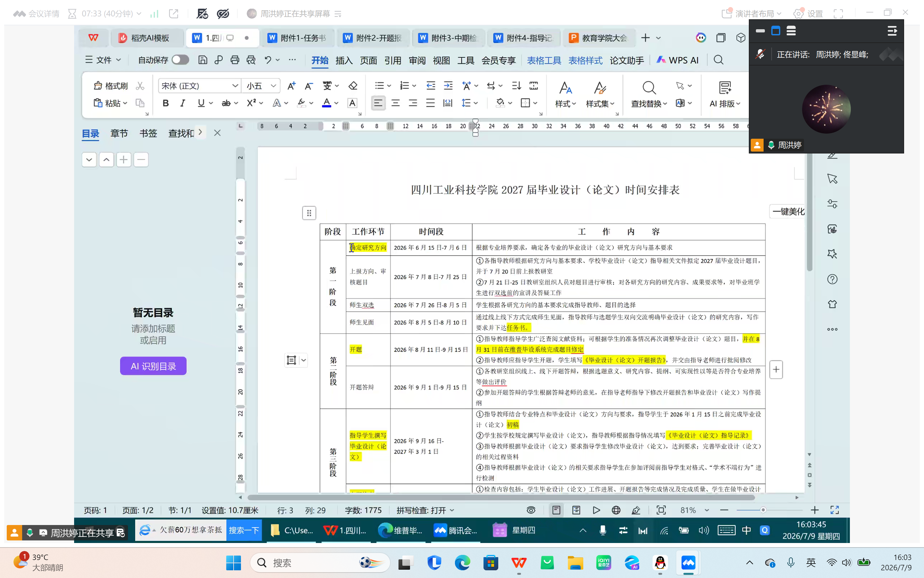Image resolution: width=924 pixels, height=578 pixels.
Task: Toggle the outline view button in status bar
Action: coord(576,510)
